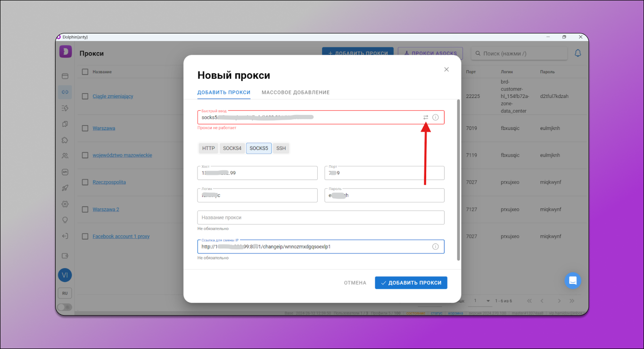
Task: Open the settings gear sidebar icon
Action: click(65, 204)
